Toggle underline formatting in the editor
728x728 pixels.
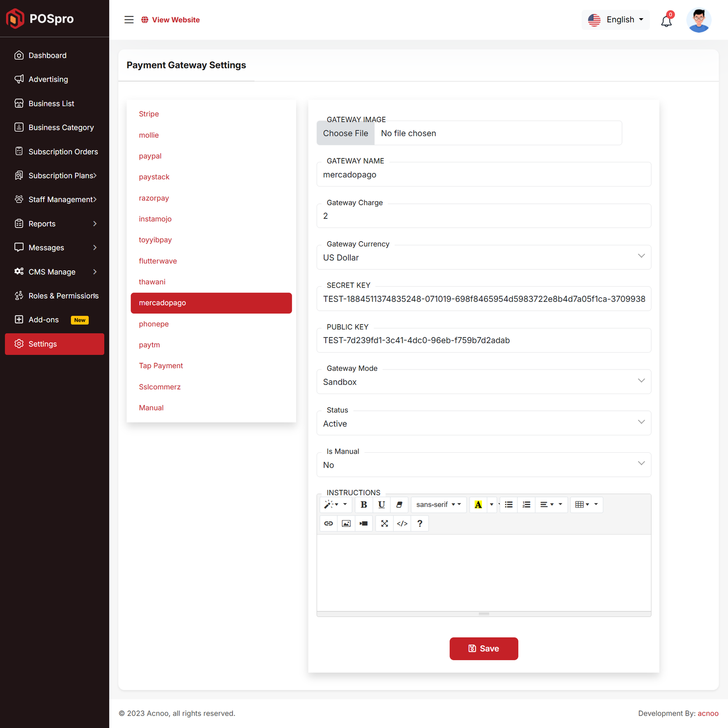click(x=381, y=505)
